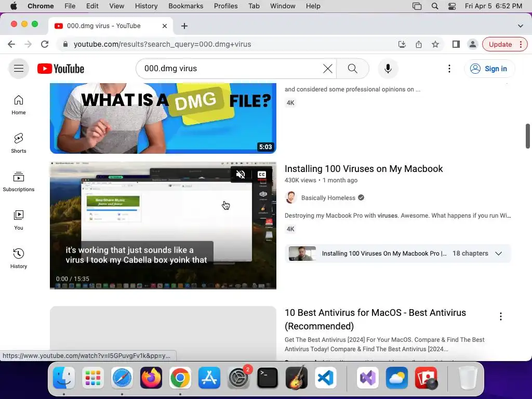Clear the search box with the X icon
The height and width of the screenshot is (399, 532).
(327, 69)
